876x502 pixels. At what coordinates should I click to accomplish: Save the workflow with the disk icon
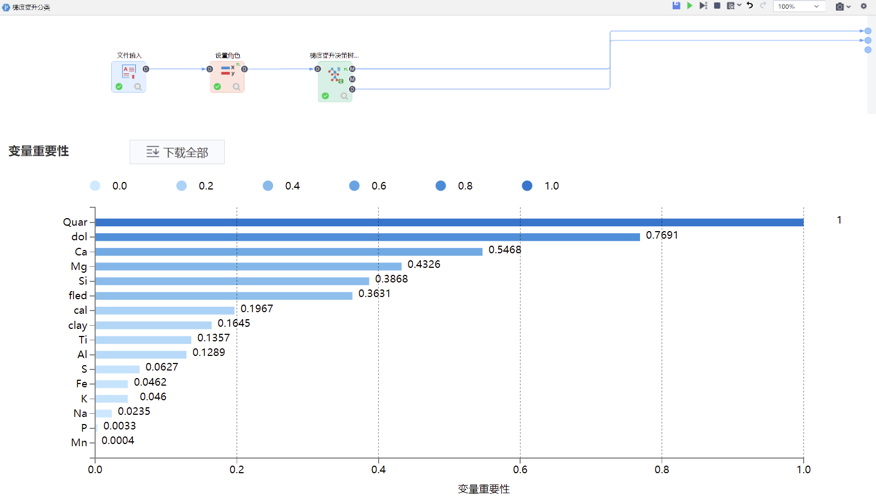point(676,6)
